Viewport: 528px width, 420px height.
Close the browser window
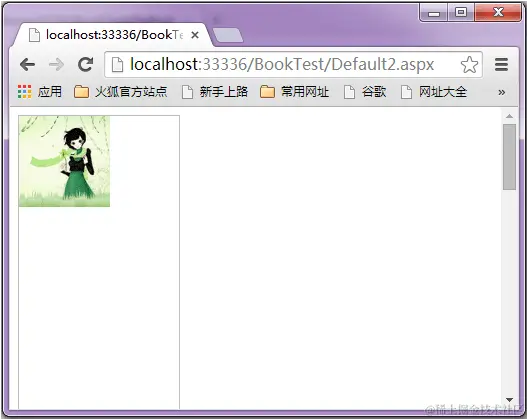coord(498,12)
